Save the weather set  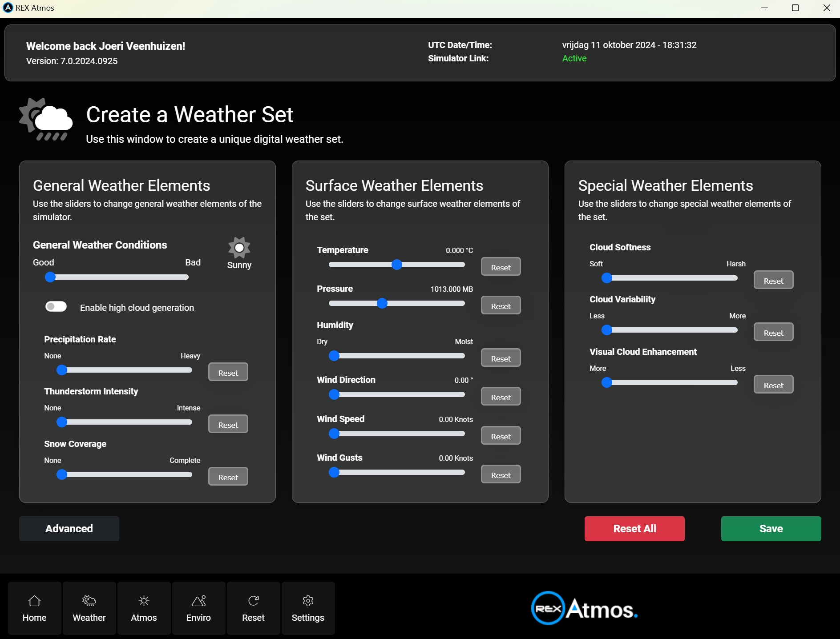771,529
